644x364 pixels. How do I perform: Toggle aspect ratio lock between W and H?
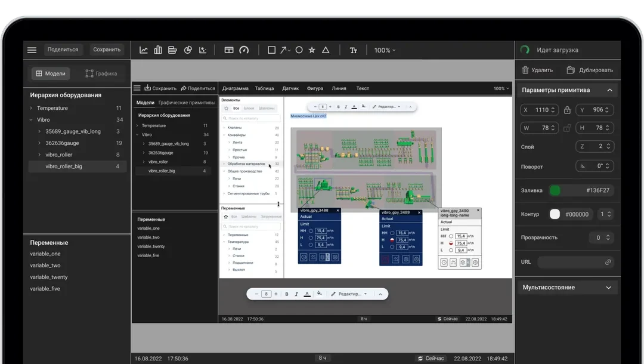567,128
